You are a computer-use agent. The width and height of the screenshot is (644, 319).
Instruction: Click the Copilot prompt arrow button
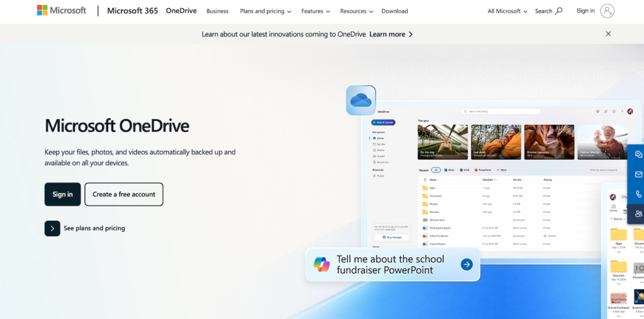[466, 264]
